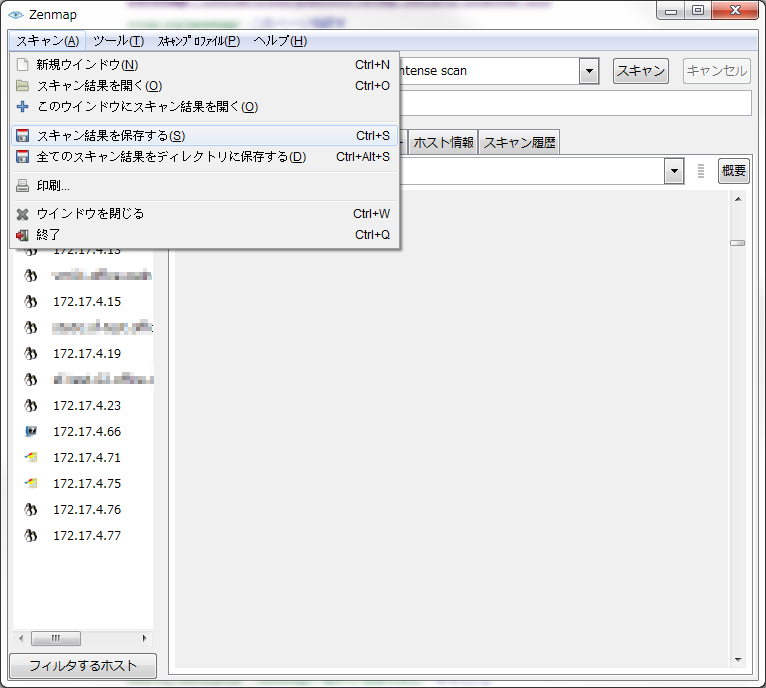The width and height of the screenshot is (766, 688).
Task: Select host 172.17.4.71
Action: (x=87, y=457)
